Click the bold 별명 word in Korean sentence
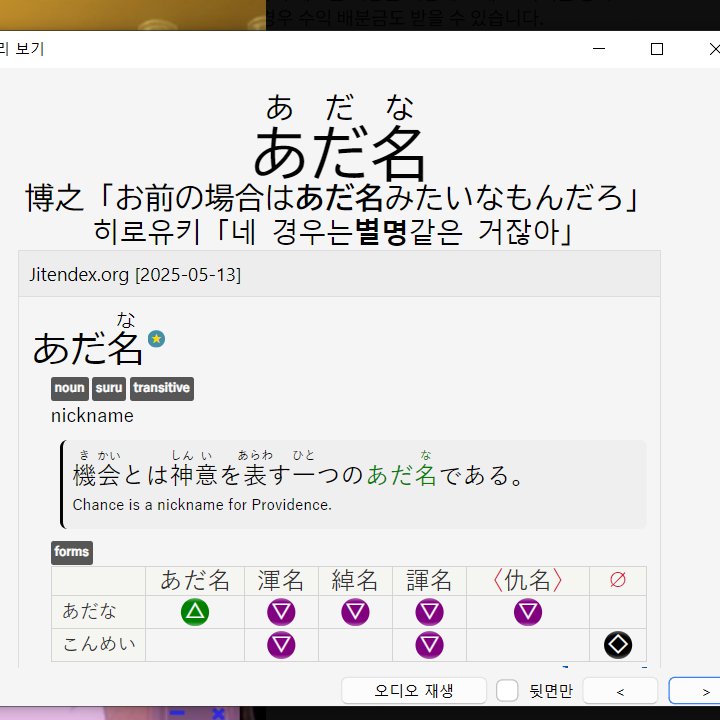 pos(381,231)
